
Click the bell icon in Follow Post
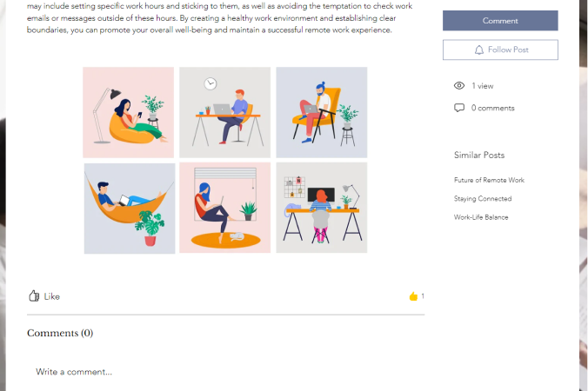tap(479, 50)
